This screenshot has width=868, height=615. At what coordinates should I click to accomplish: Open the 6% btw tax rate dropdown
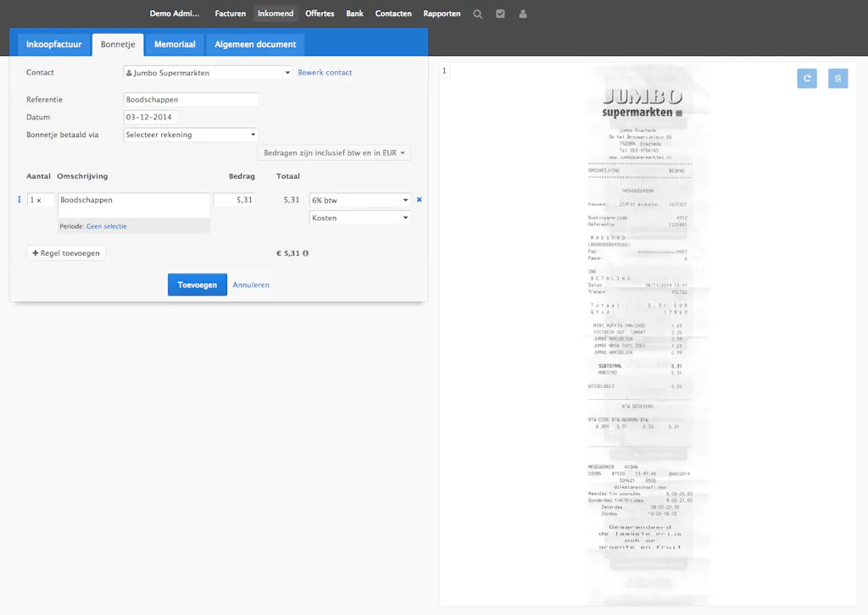359,200
